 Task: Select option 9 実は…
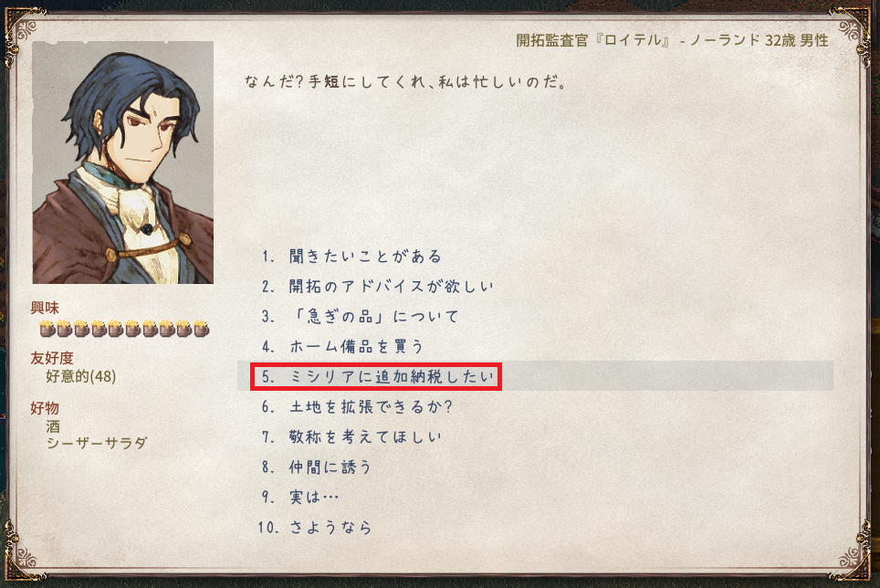point(300,497)
